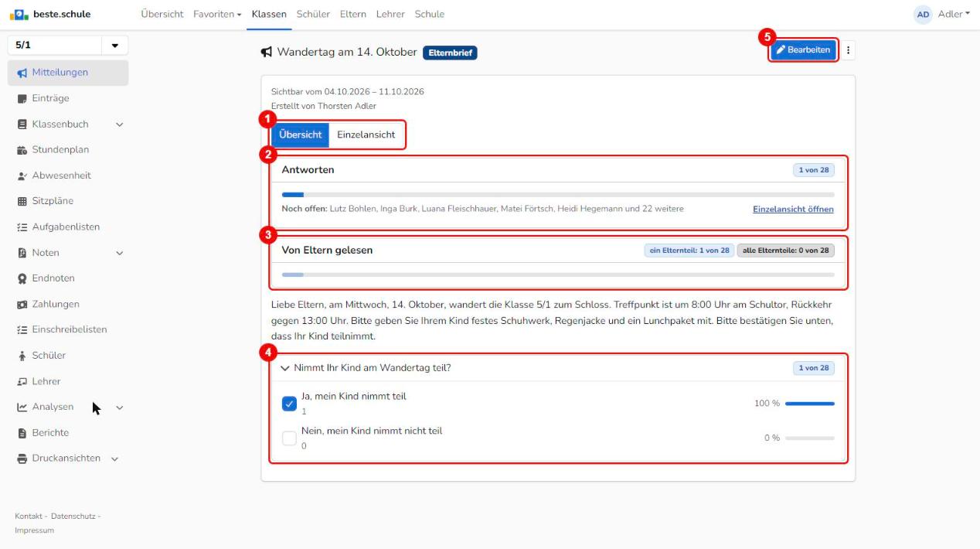980x549 pixels.
Task: Open the Favoriten dropdown menu
Action: 217,14
